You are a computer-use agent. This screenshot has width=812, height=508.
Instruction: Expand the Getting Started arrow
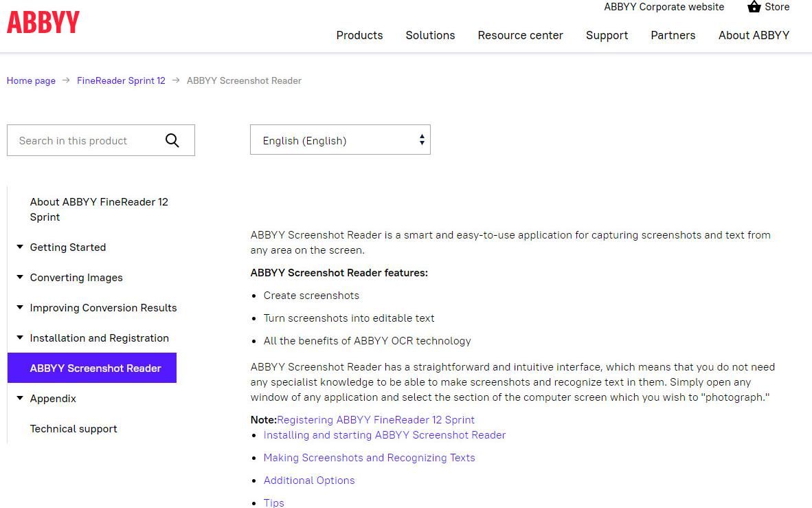click(x=20, y=247)
